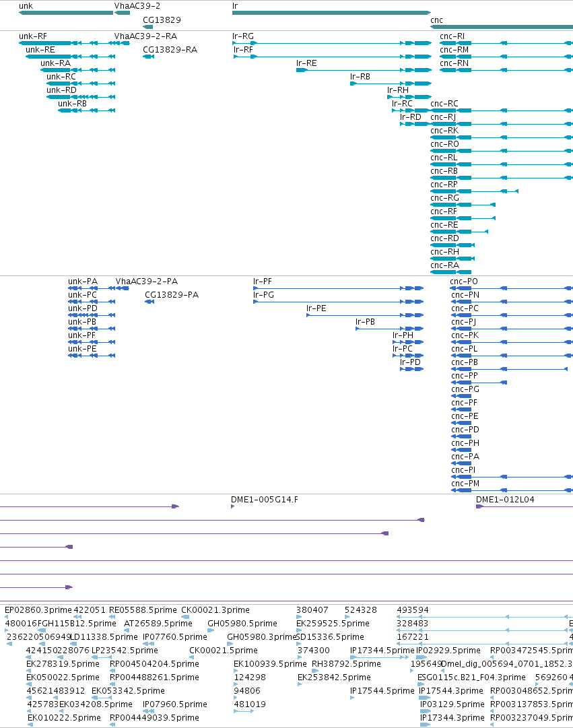Click transcript label lr-RB
This screenshot has height=728, width=573.
[x=360, y=77]
